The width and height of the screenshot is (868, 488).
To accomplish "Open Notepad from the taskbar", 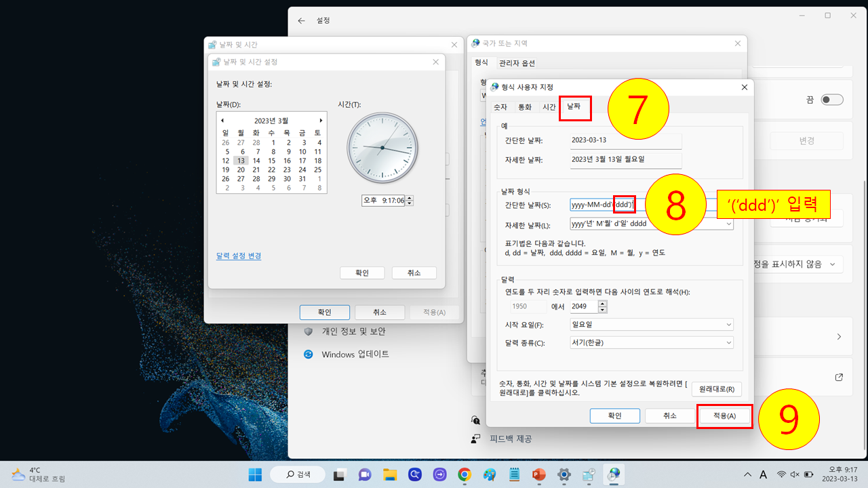I will [514, 474].
